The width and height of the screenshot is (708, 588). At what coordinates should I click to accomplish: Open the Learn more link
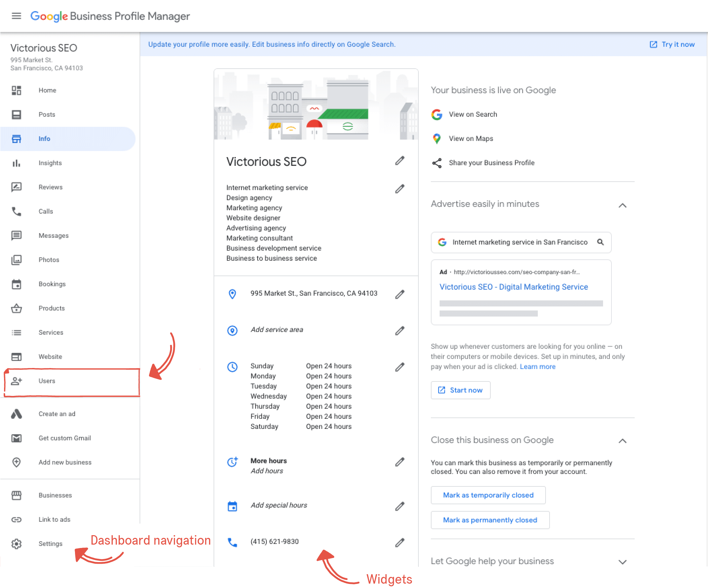coord(537,366)
